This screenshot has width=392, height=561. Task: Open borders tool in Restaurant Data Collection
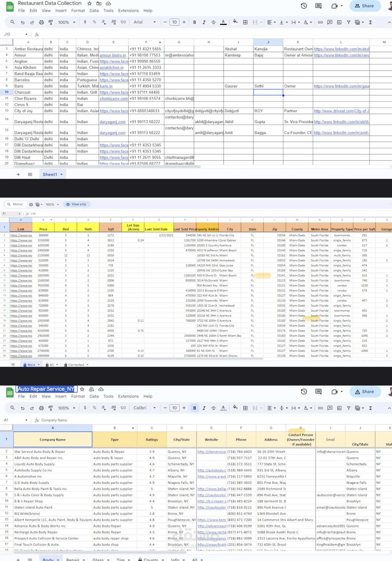[245, 22]
